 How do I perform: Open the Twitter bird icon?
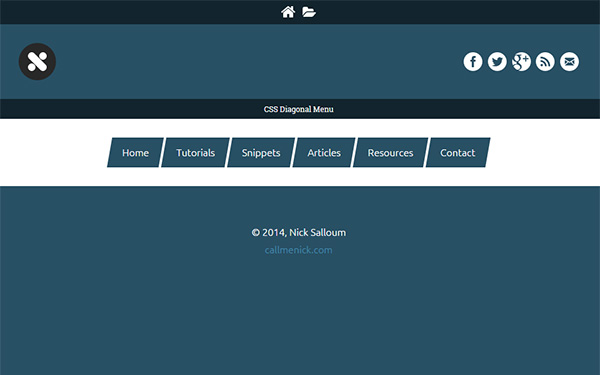(497, 62)
